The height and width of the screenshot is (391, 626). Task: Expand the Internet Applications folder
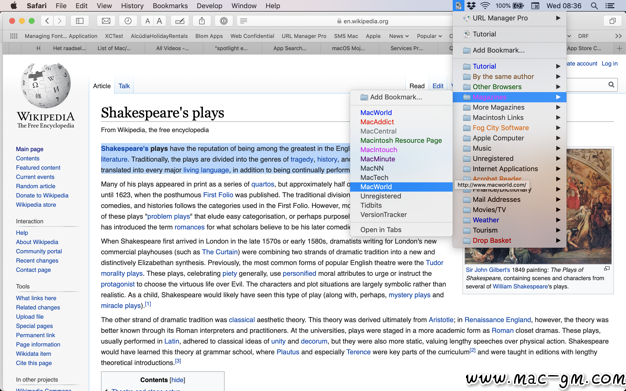(x=509, y=169)
